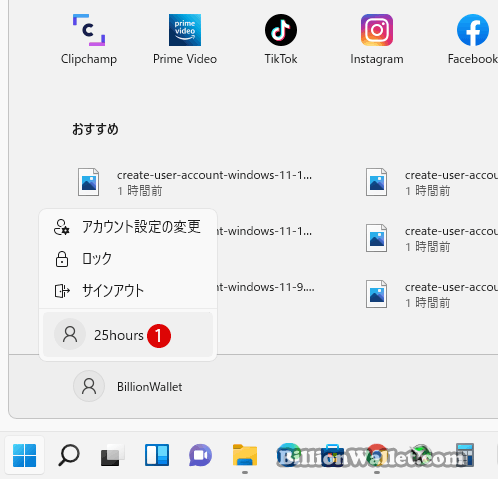The height and width of the screenshot is (479, 498).
Task: Open the middle recommended file in the right column
Action: (431, 238)
